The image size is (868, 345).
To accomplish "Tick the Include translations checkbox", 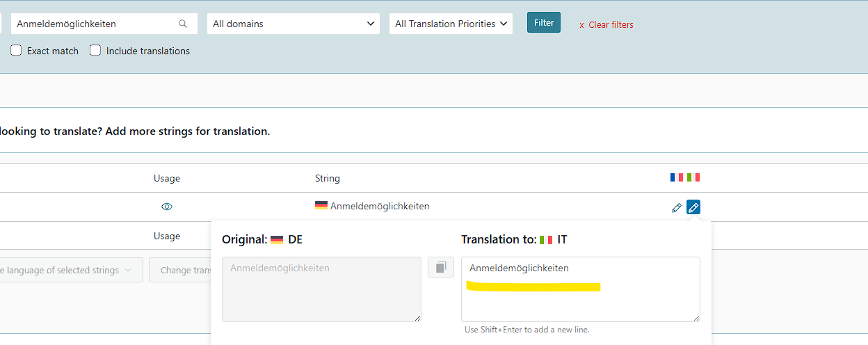I will (x=95, y=50).
